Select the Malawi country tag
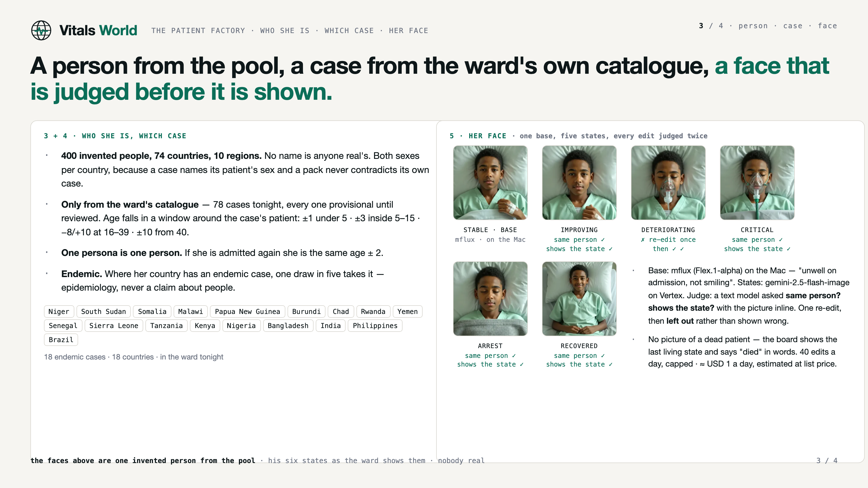Screen dimensions: 868x488 (x=190, y=312)
